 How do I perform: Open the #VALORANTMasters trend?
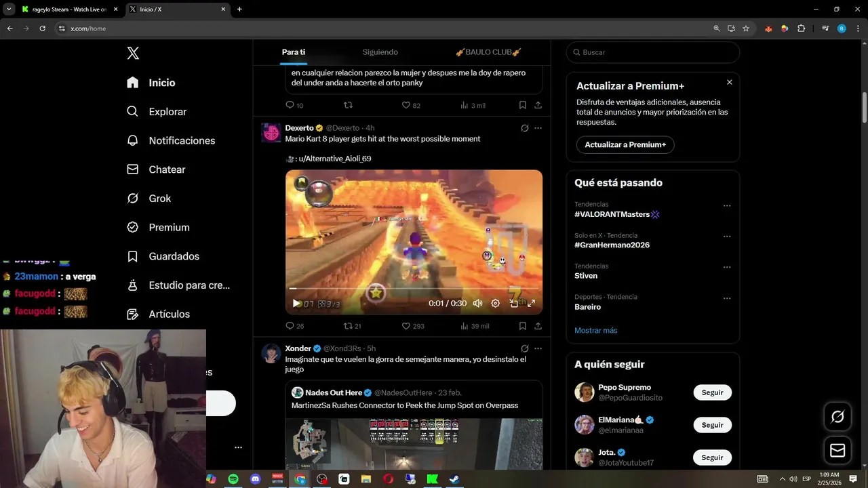(x=616, y=214)
